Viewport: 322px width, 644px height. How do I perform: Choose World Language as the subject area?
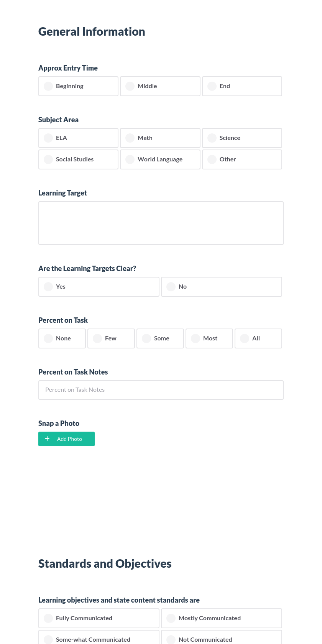click(160, 159)
